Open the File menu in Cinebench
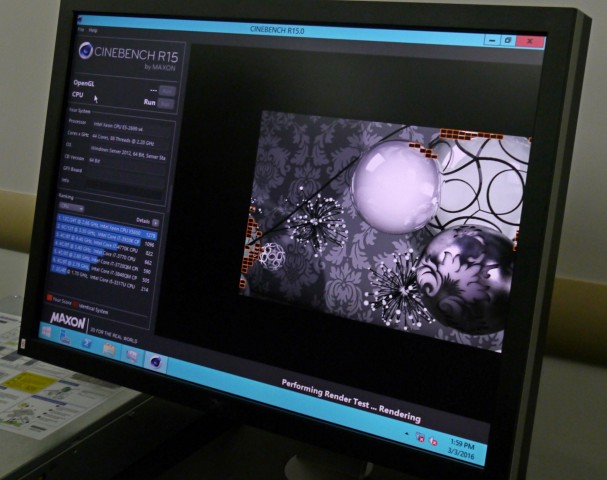 click(81, 29)
